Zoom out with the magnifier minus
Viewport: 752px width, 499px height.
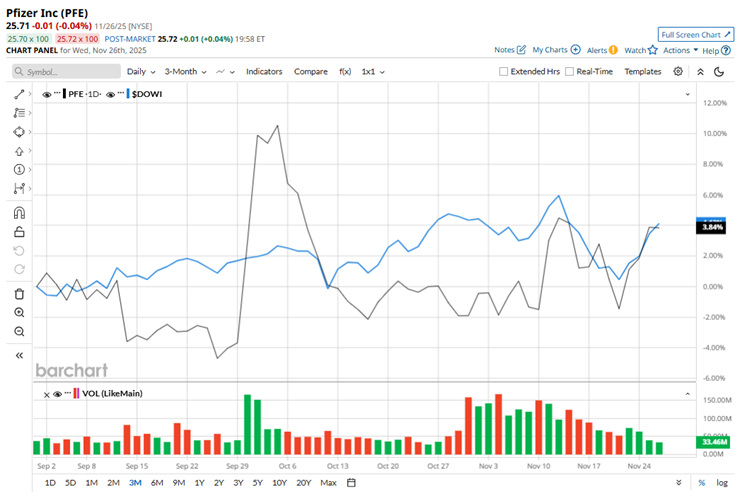pyautogui.click(x=19, y=332)
